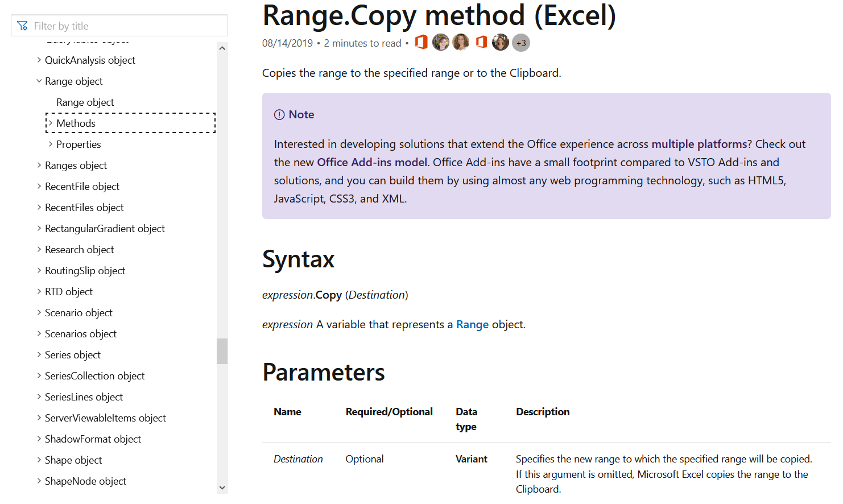843x504 pixels.
Task: Follow the multiple platforms link
Action: 699,144
